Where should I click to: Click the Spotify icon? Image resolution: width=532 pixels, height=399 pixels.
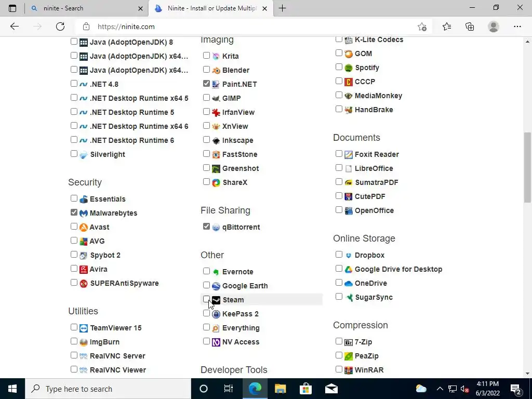[x=349, y=68]
